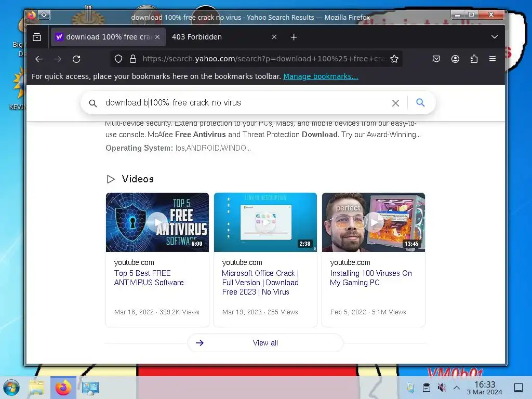Screen dimensions: 532x399
Task: Select the Yahoo search results tab
Action: tap(108, 37)
